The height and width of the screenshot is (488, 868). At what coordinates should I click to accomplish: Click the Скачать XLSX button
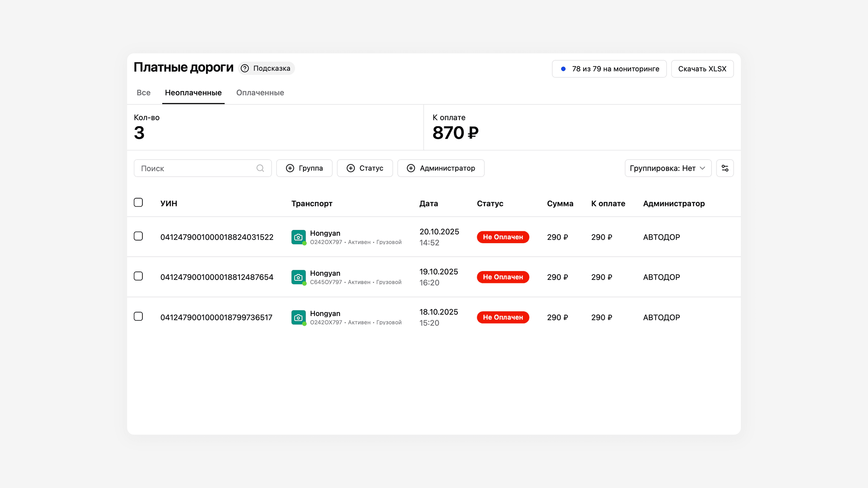702,69
